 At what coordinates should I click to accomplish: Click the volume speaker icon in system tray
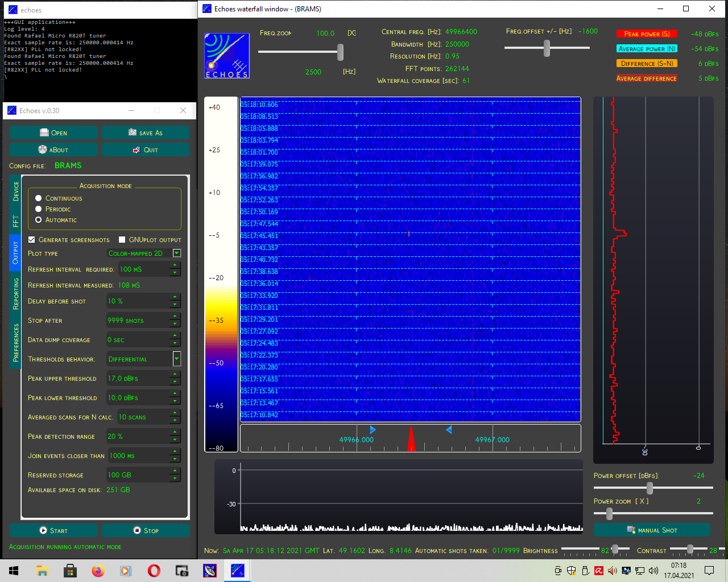653,571
